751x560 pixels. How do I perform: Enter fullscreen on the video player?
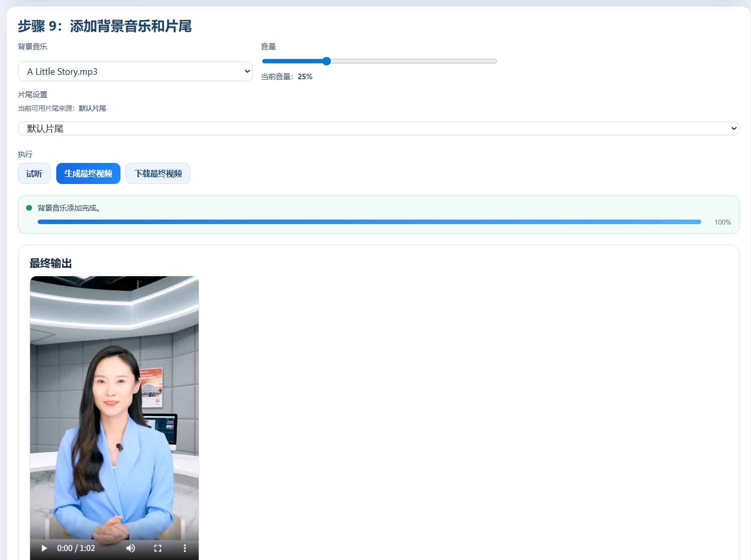click(x=158, y=548)
